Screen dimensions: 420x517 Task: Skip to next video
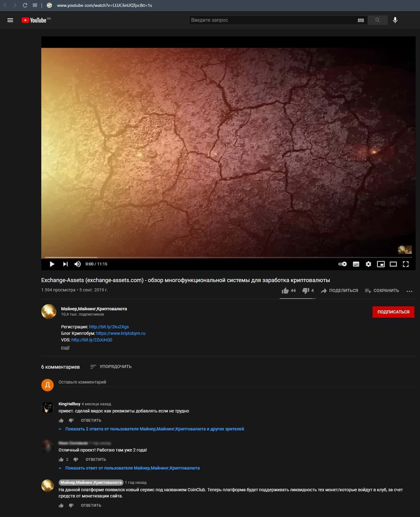(65, 264)
